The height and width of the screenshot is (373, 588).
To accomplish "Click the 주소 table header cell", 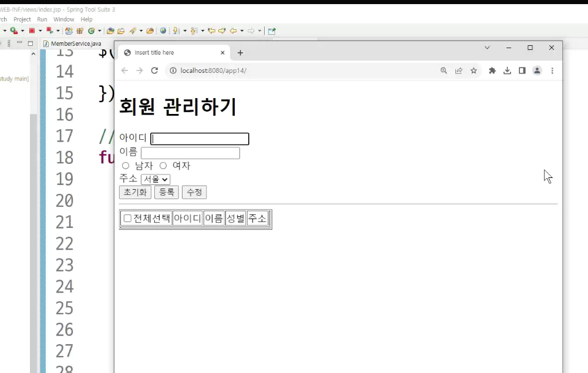I will pyautogui.click(x=257, y=219).
